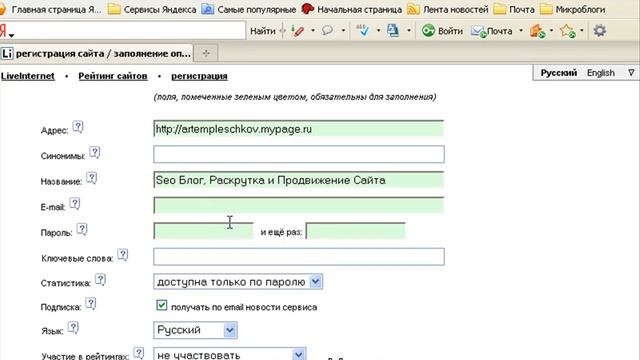Open a new tab with plus button
This screenshot has width=640, height=360.
point(206,53)
